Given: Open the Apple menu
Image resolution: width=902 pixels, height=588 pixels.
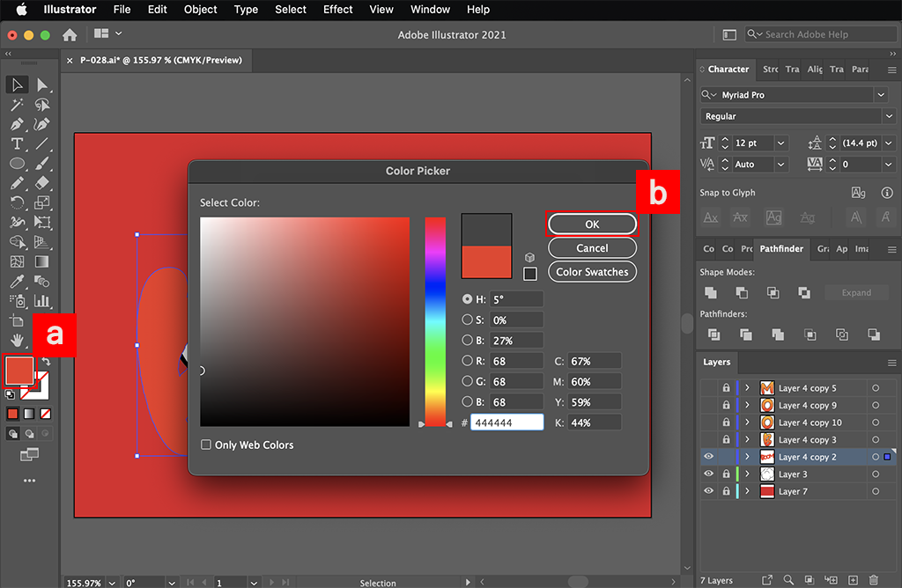Looking at the screenshot, I should coord(21,9).
